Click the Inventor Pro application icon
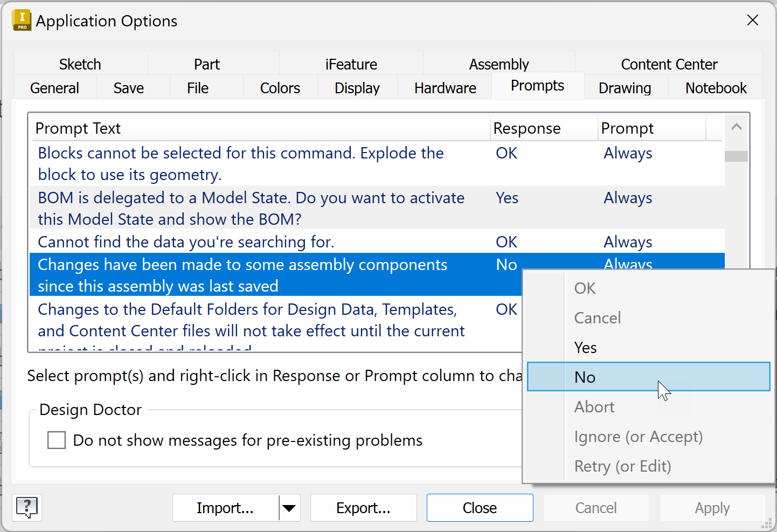Screen dimensions: 777x532 point(22,20)
